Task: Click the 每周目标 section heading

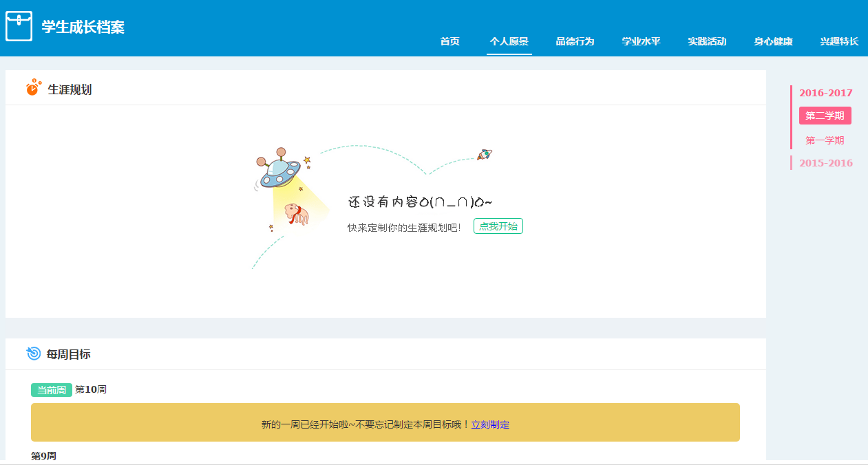Action: point(69,354)
